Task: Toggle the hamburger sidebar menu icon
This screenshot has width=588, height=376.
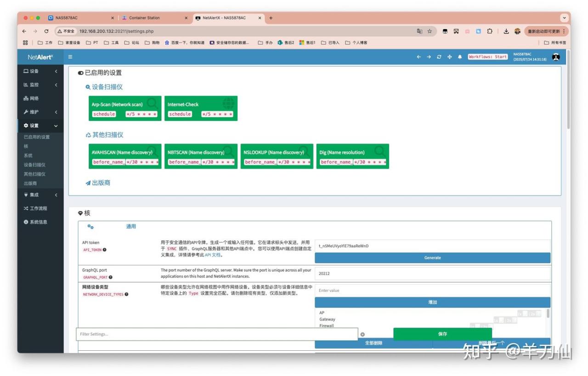Action: [x=70, y=57]
